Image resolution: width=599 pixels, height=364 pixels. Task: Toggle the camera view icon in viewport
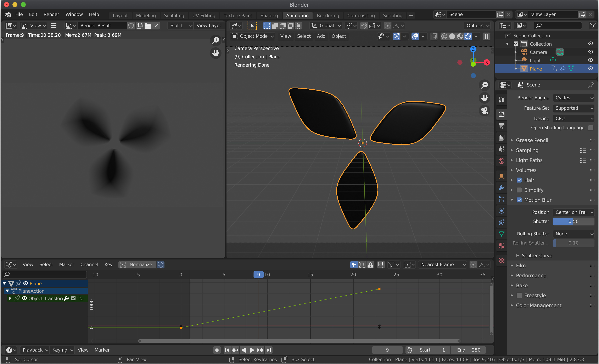pyautogui.click(x=484, y=111)
